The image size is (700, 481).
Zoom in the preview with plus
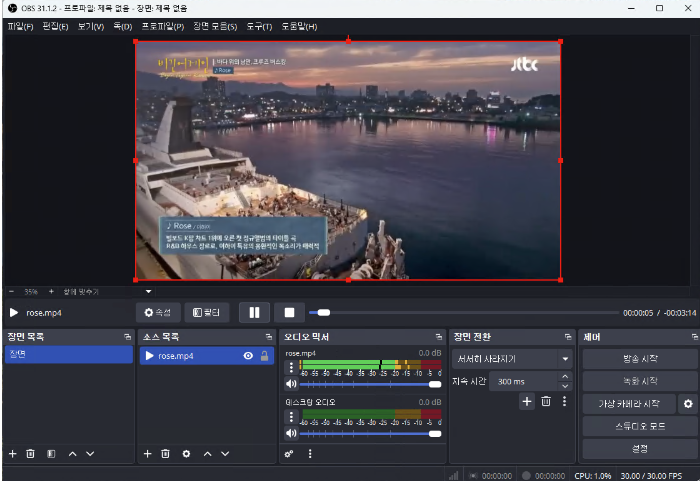pos(51,292)
